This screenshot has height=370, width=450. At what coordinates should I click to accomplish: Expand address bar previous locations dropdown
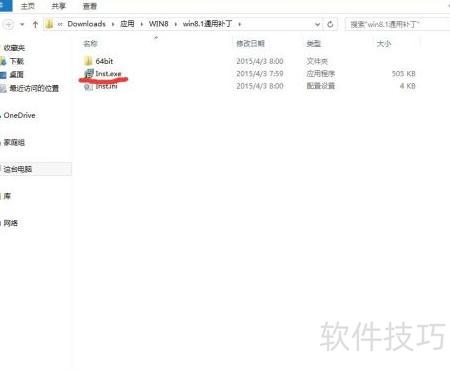(317, 24)
